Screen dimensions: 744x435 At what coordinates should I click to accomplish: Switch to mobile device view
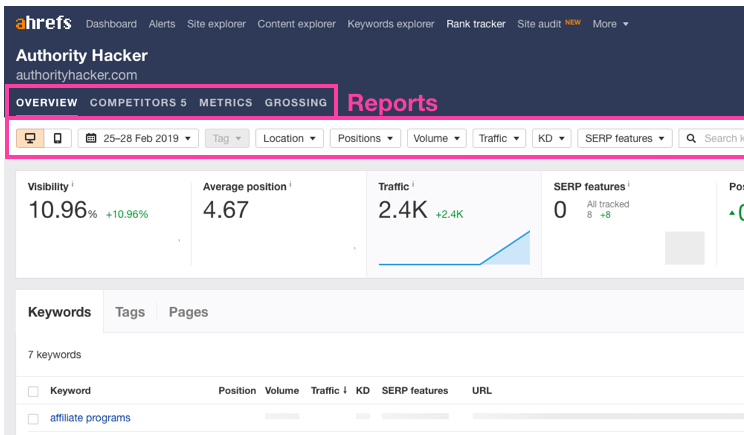(57, 138)
